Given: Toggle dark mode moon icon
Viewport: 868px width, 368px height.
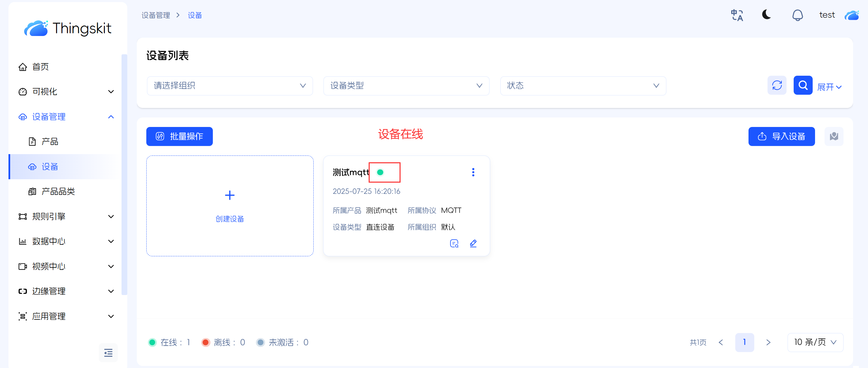Looking at the screenshot, I should (767, 15).
